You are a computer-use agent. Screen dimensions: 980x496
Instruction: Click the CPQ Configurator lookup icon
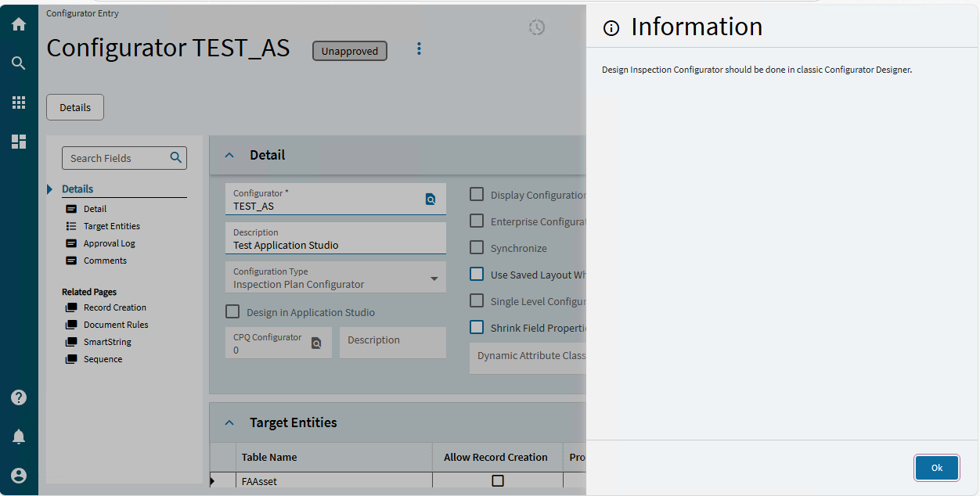click(x=316, y=343)
